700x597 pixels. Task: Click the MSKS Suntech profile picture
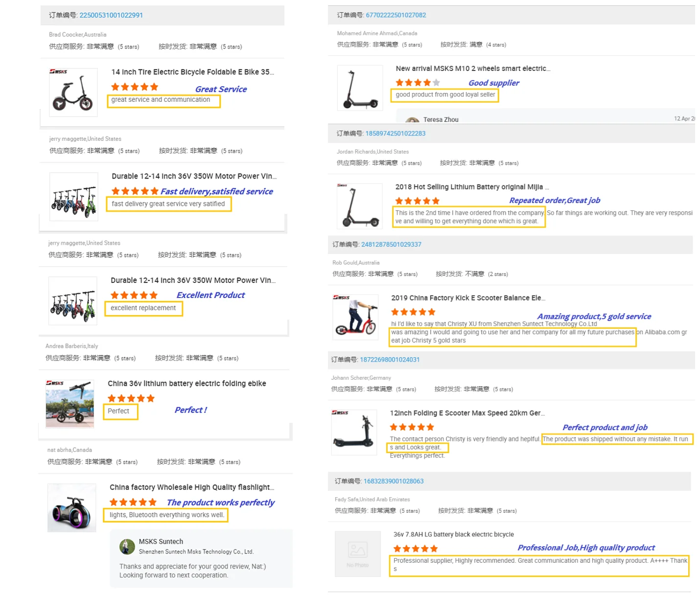tap(127, 547)
